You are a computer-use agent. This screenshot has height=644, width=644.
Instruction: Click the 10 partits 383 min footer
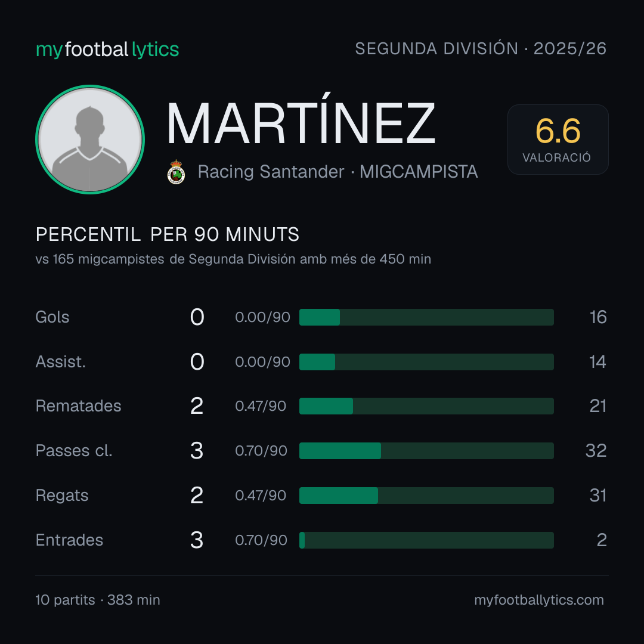[x=98, y=600]
